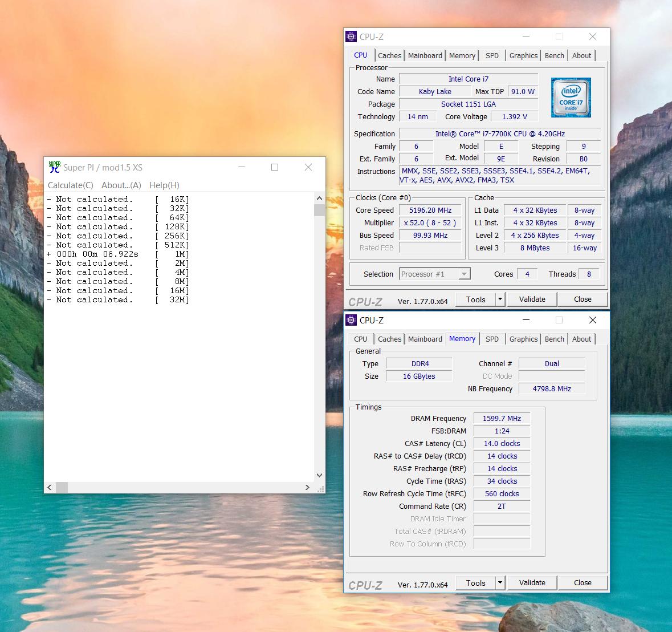The image size is (672, 632).
Task: Close the Super PI window
Action: point(308,167)
